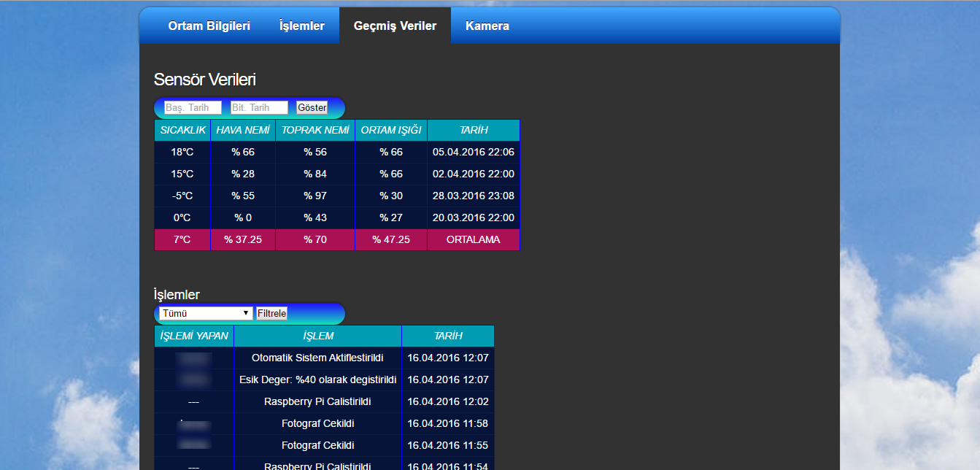
Task: Click the Baş. Tarih start date field
Action: tap(193, 108)
